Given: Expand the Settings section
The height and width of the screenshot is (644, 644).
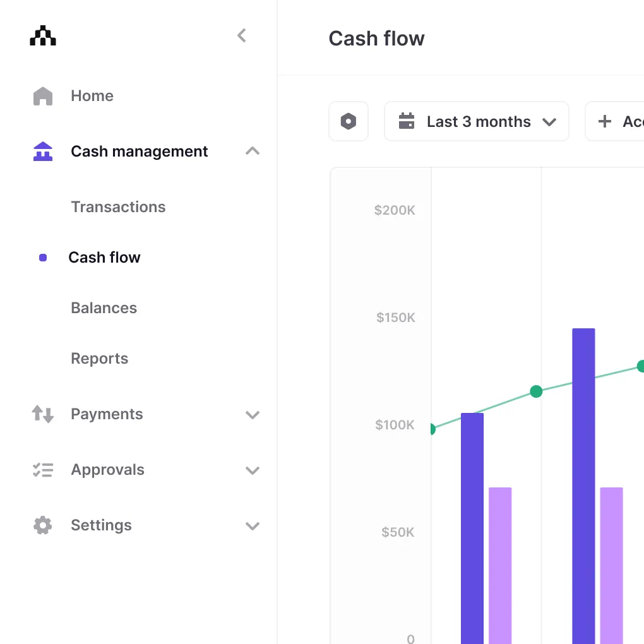Looking at the screenshot, I should [253, 525].
